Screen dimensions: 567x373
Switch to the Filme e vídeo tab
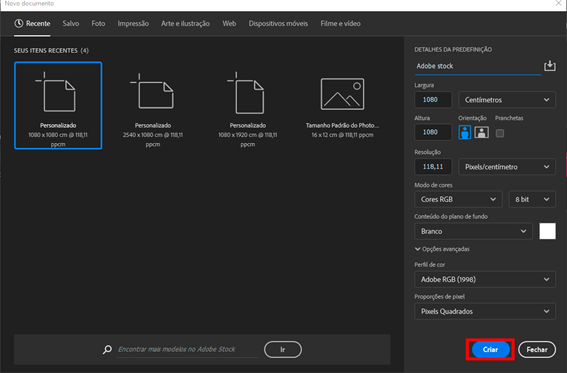click(340, 23)
